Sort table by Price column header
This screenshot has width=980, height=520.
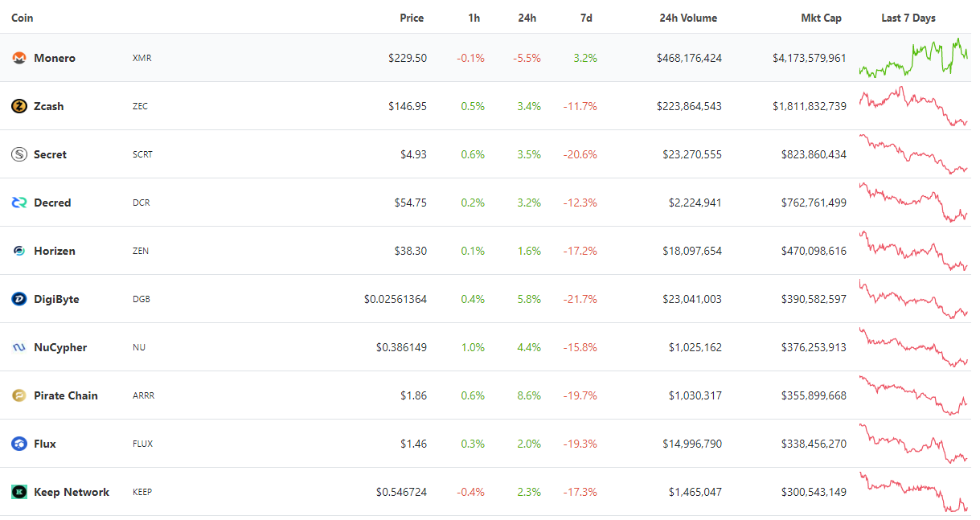coord(412,18)
